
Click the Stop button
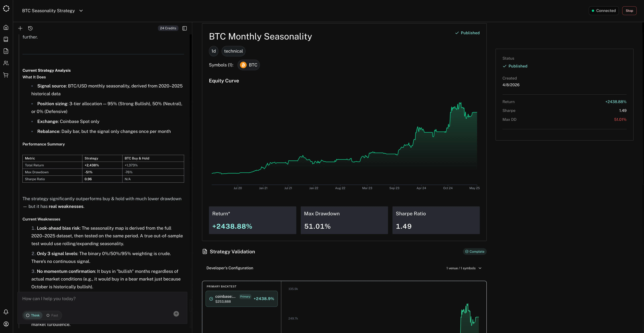coord(629,11)
